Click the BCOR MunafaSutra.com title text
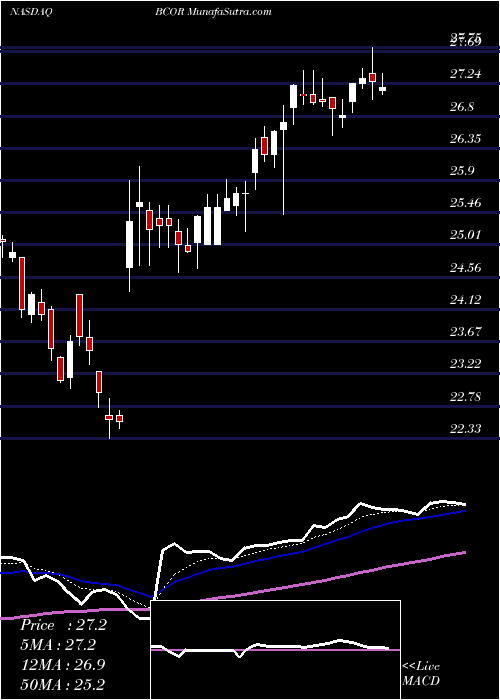Screen dimensions: 500x700 tap(213, 11)
